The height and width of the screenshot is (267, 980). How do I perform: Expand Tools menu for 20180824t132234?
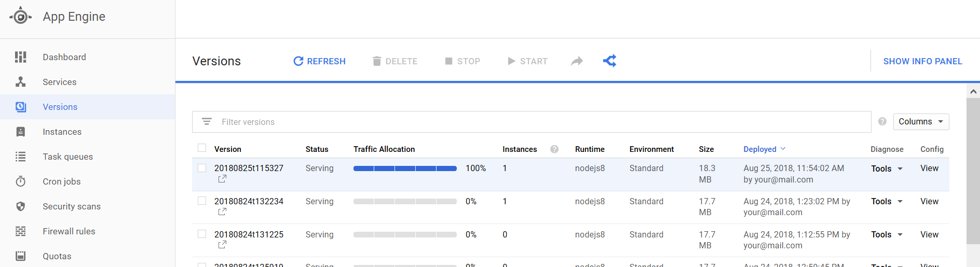[887, 201]
